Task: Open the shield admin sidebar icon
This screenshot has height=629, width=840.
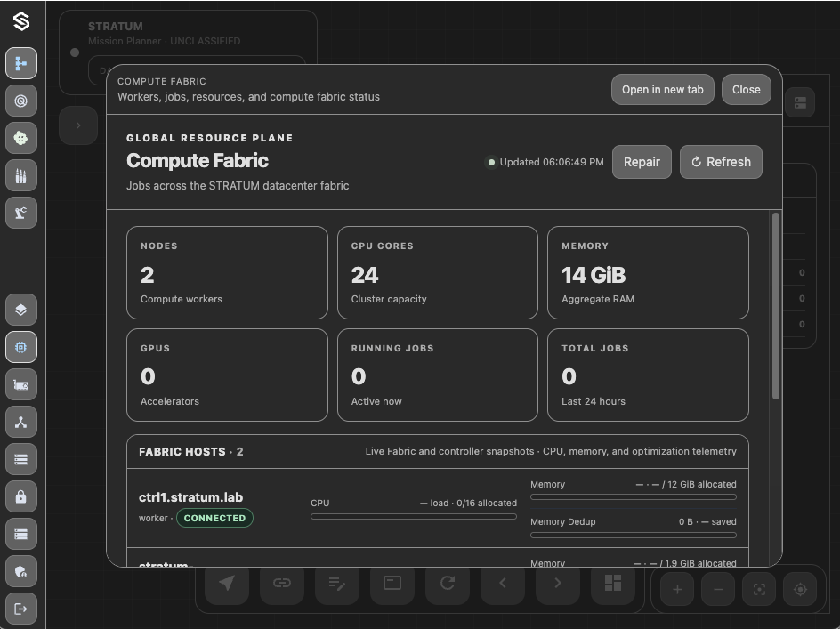Action: pos(21,572)
